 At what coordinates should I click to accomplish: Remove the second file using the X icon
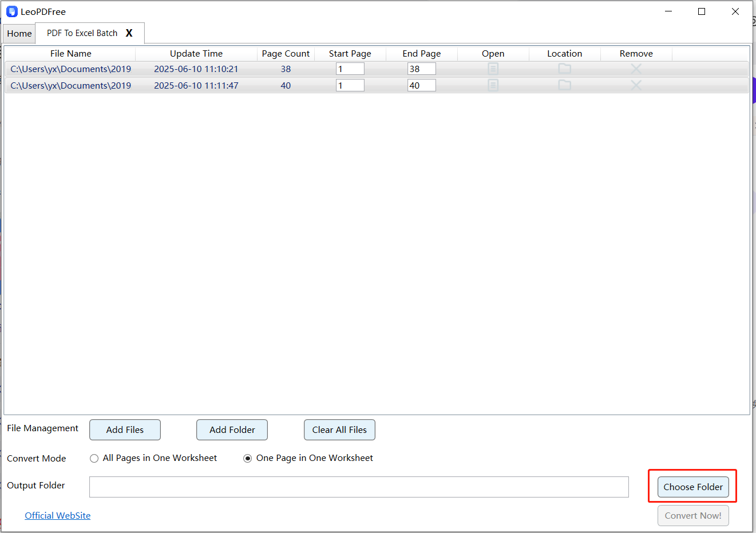(x=636, y=85)
